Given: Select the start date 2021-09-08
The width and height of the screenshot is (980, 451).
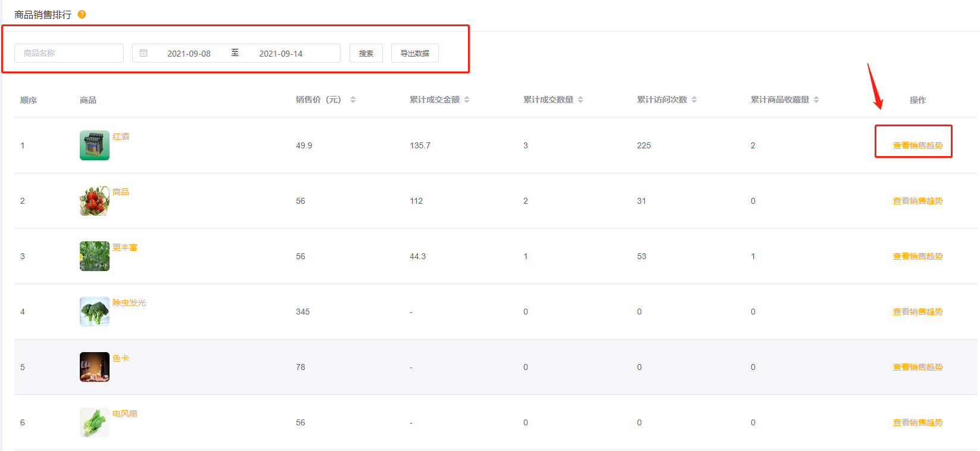Looking at the screenshot, I should 189,54.
